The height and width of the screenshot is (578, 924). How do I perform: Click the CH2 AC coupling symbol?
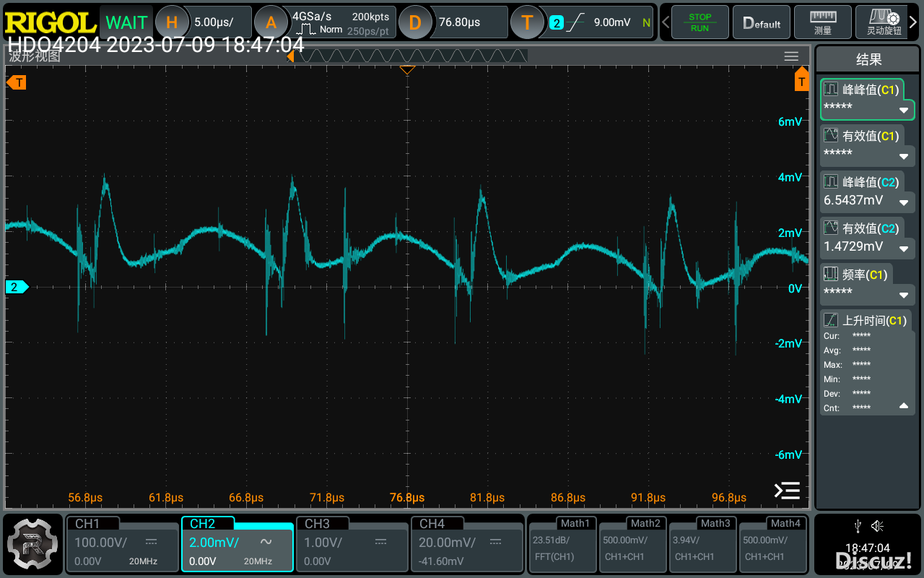pyautogui.click(x=266, y=542)
